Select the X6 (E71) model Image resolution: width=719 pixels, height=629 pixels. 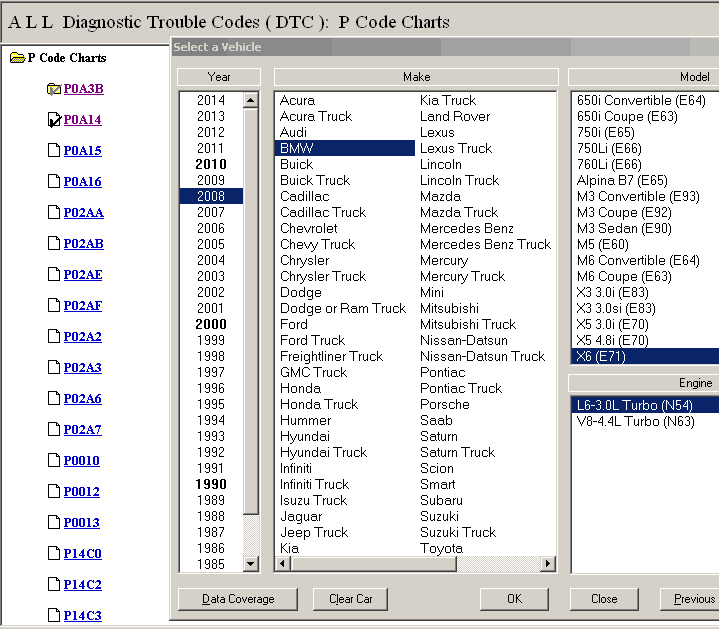click(x=646, y=356)
